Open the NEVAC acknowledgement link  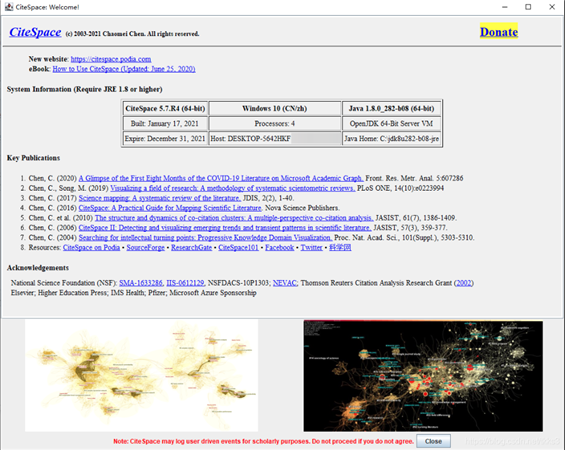285,283
